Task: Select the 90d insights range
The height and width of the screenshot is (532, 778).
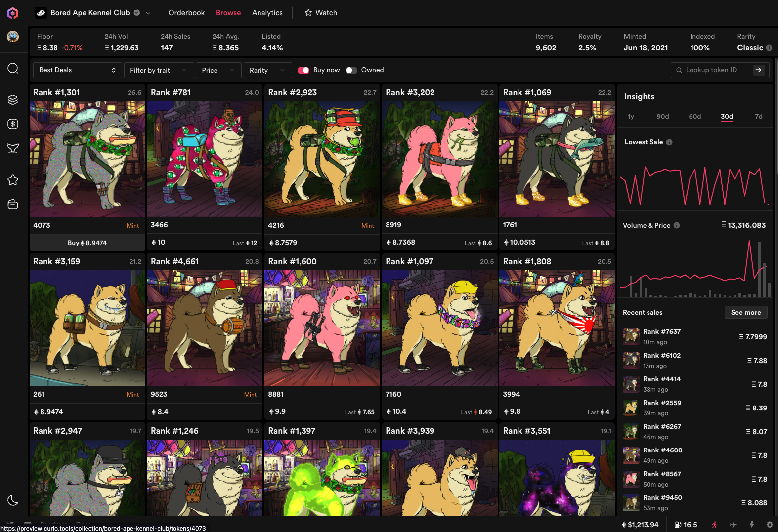Action: point(663,117)
